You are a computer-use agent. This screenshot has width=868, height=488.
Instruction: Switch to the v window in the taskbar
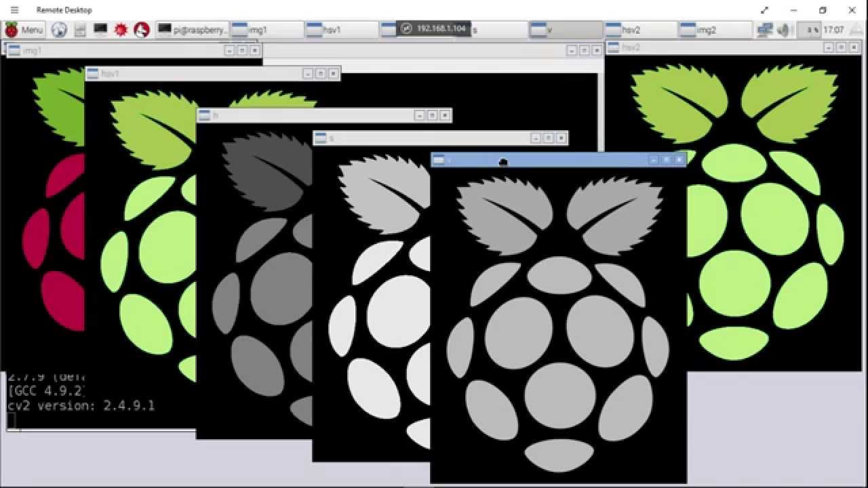[566, 30]
